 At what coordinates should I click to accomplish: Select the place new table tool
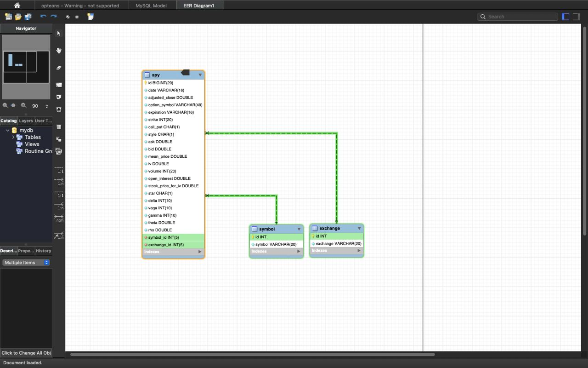pos(59,126)
